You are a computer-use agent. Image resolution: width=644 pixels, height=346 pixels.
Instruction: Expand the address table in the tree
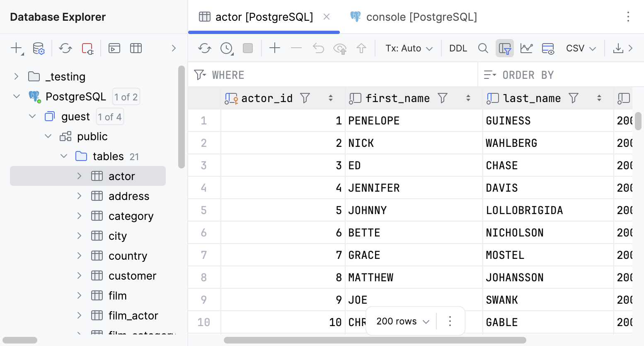pyautogui.click(x=79, y=196)
